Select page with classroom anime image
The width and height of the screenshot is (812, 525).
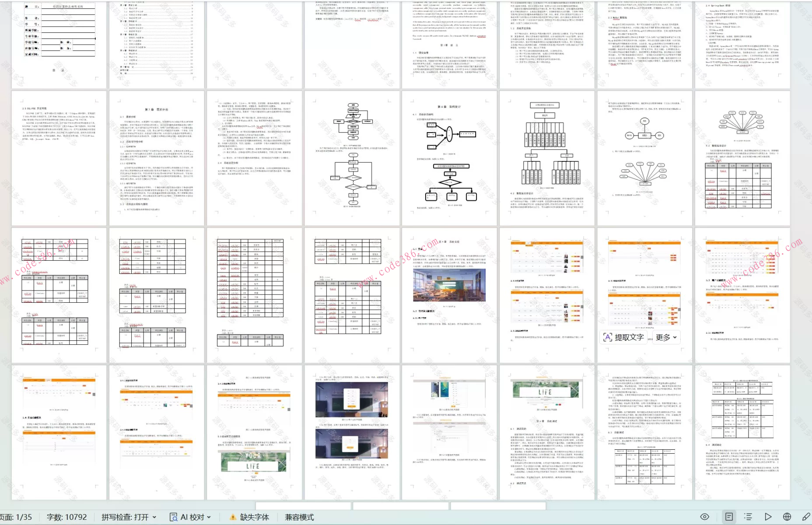[449, 295]
